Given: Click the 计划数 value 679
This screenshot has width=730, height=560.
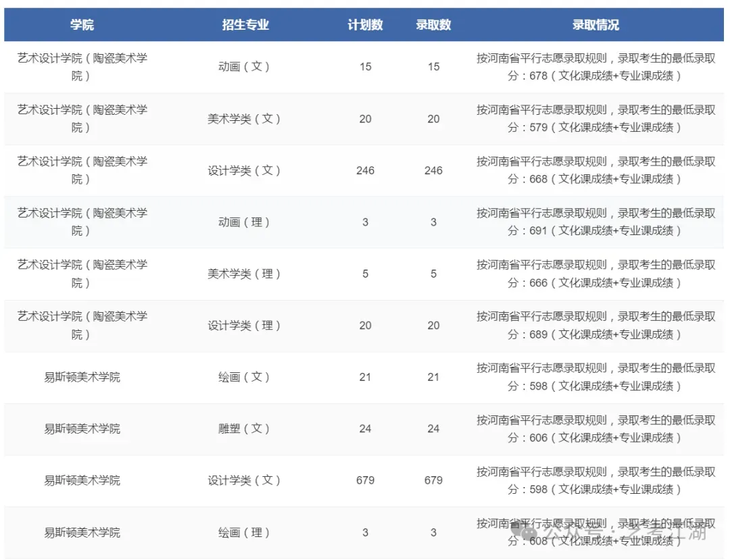Looking at the screenshot, I should [x=366, y=480].
